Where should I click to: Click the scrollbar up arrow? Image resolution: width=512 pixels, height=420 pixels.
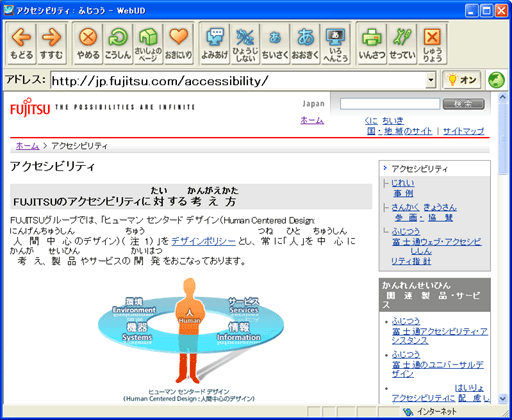pyautogui.click(x=502, y=97)
